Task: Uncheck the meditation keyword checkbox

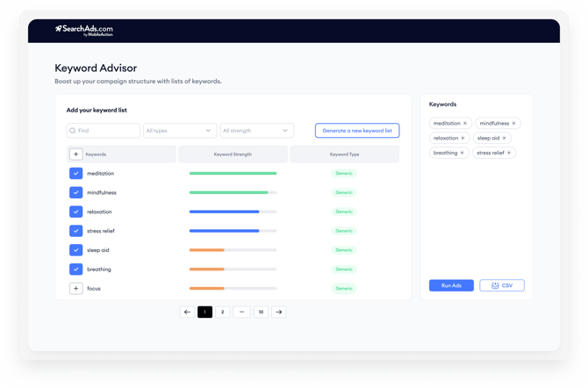Action: 75,174
